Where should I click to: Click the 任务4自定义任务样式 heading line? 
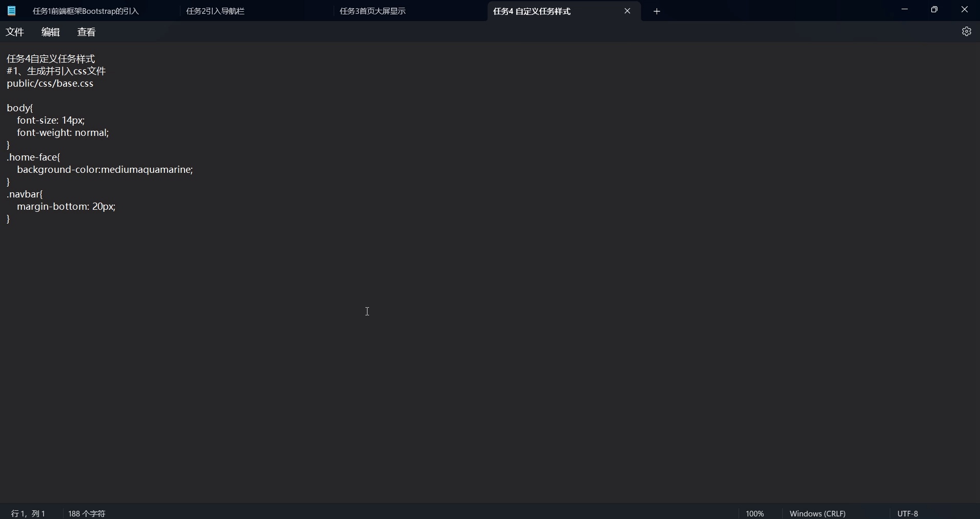pyautogui.click(x=50, y=58)
